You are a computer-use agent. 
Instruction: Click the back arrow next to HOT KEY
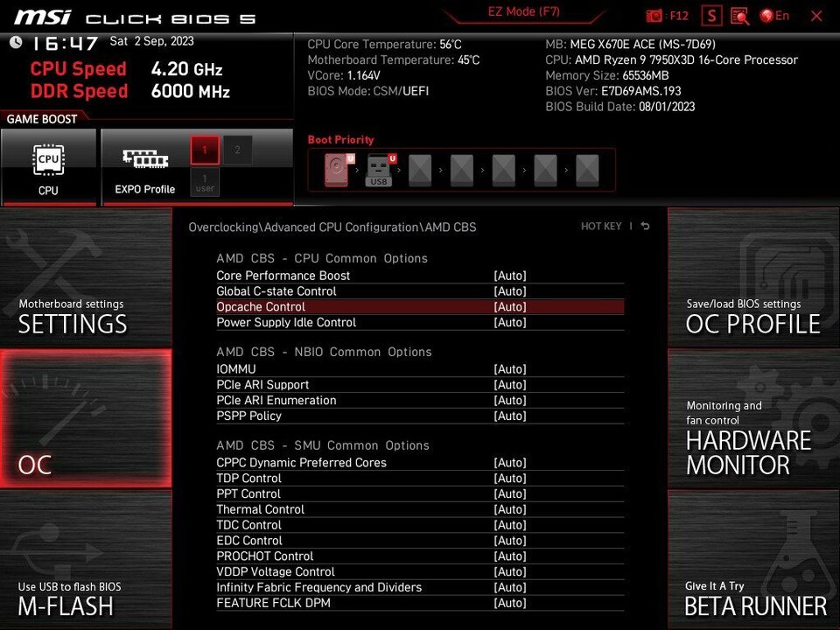pyautogui.click(x=644, y=226)
